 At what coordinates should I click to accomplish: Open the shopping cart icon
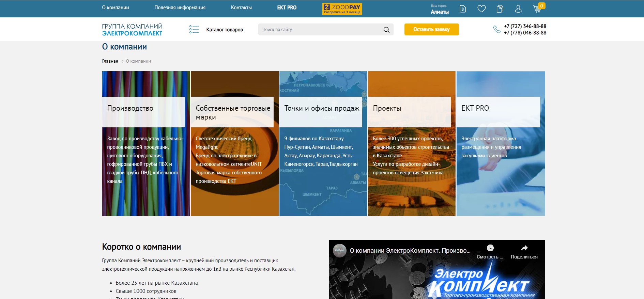(x=537, y=9)
